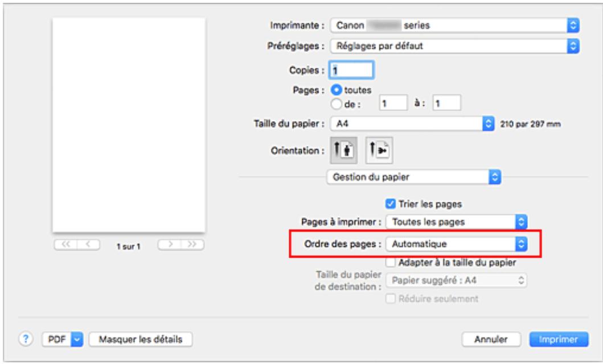Image resolution: width=603 pixels, height=364 pixels.
Task: Open the help question mark button
Action: pos(26,339)
